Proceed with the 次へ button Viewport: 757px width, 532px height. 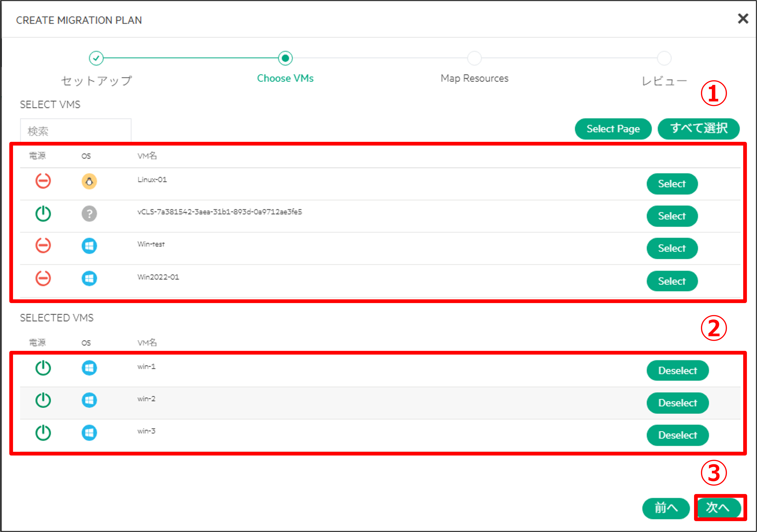(x=718, y=508)
